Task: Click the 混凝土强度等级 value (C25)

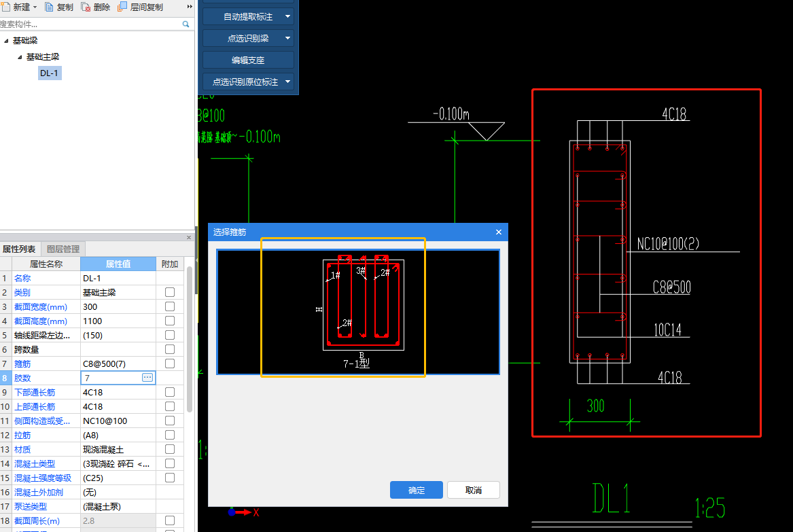Action: tap(118, 478)
